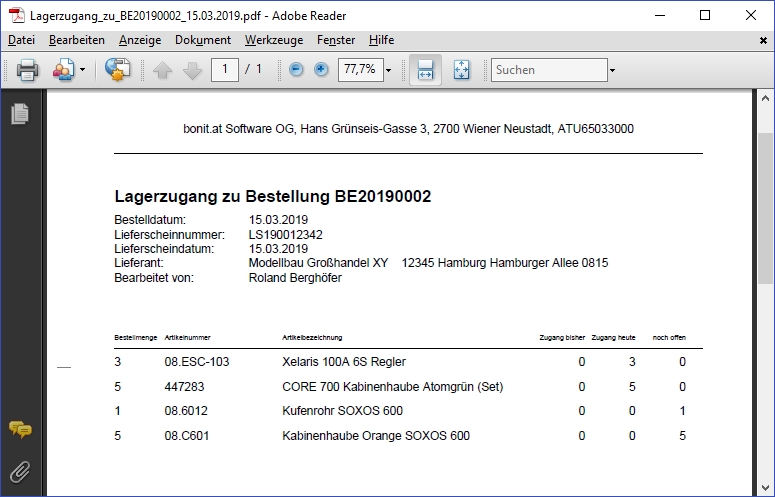
Task: Click the company header line bonit.at Software OG
Action: (x=408, y=129)
